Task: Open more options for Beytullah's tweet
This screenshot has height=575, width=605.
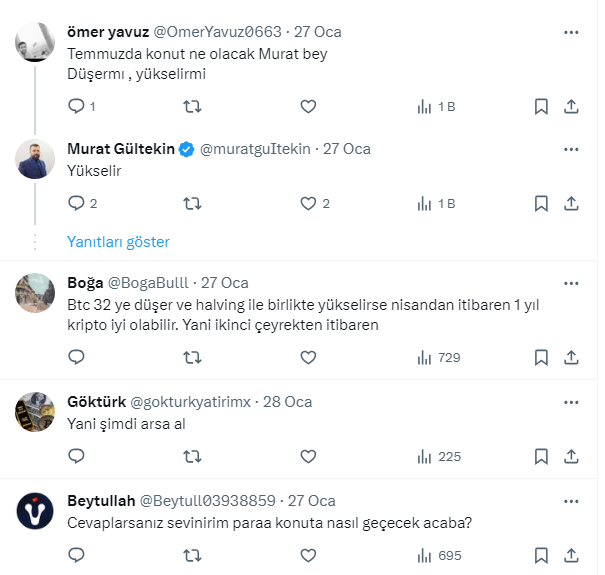Action: [570, 501]
